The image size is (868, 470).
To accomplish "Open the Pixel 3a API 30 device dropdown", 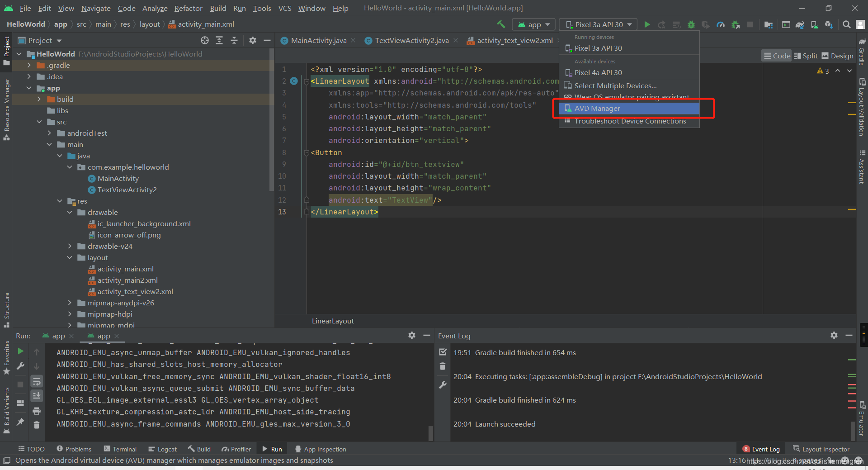I will pos(599,24).
